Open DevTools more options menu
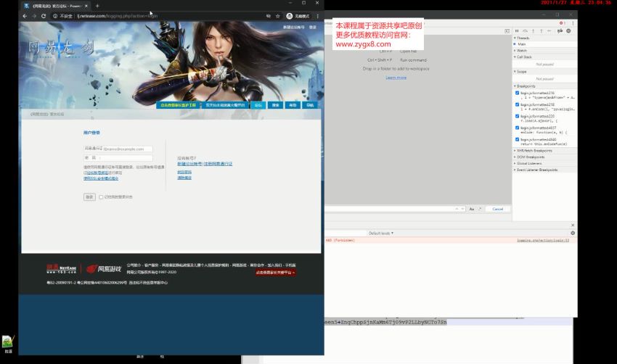 573,23
